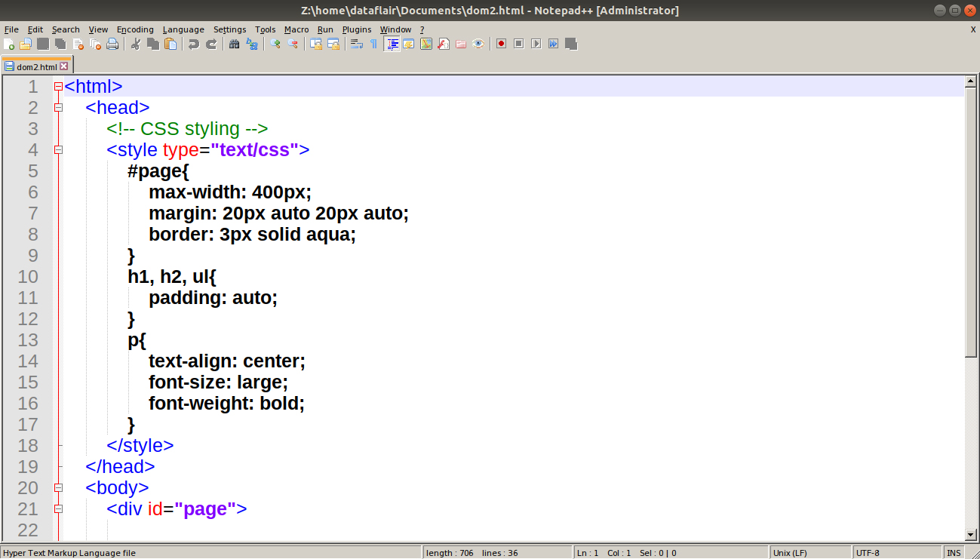Toggle Show All Characters paragraph icon
980x559 pixels.
coord(374,44)
